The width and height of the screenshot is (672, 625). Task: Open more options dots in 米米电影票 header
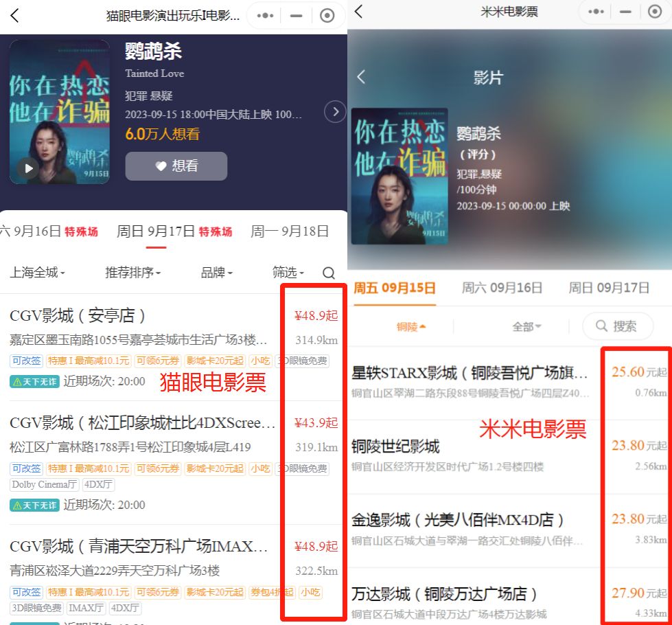(x=596, y=11)
